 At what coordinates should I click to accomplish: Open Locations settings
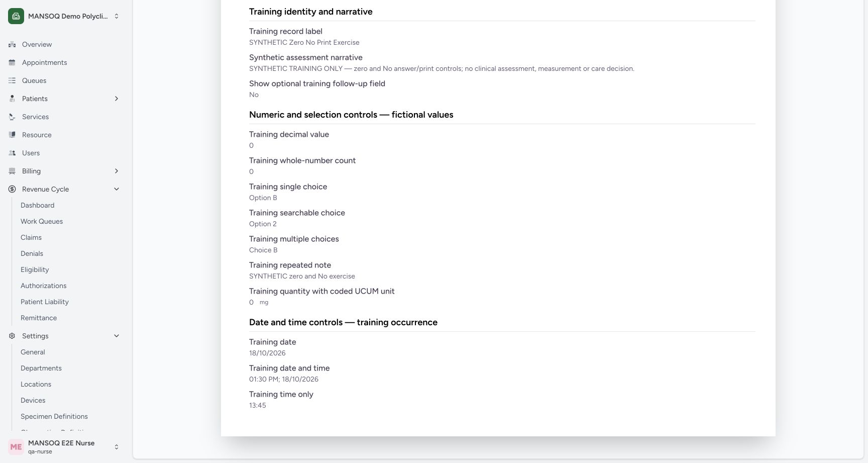coord(36,384)
